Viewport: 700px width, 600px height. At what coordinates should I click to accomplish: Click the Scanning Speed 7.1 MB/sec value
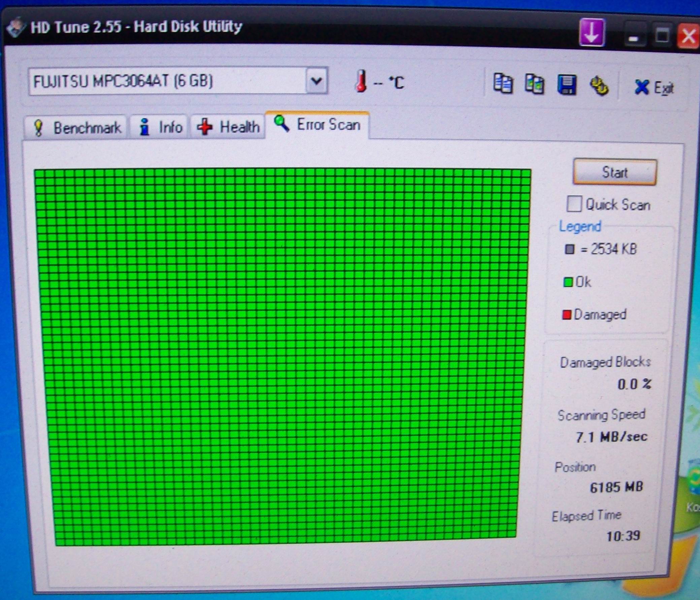pyautogui.click(x=611, y=437)
